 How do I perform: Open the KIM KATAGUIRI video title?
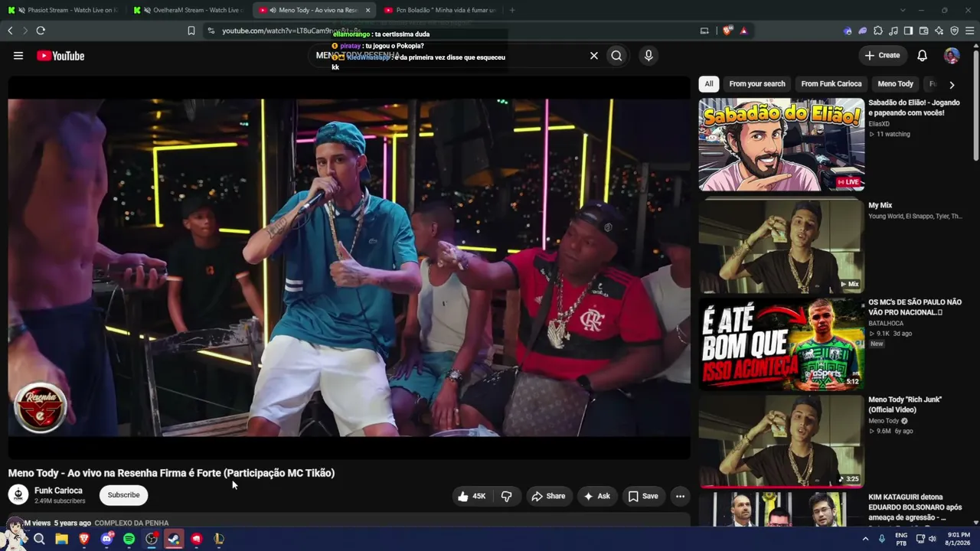pos(915,507)
